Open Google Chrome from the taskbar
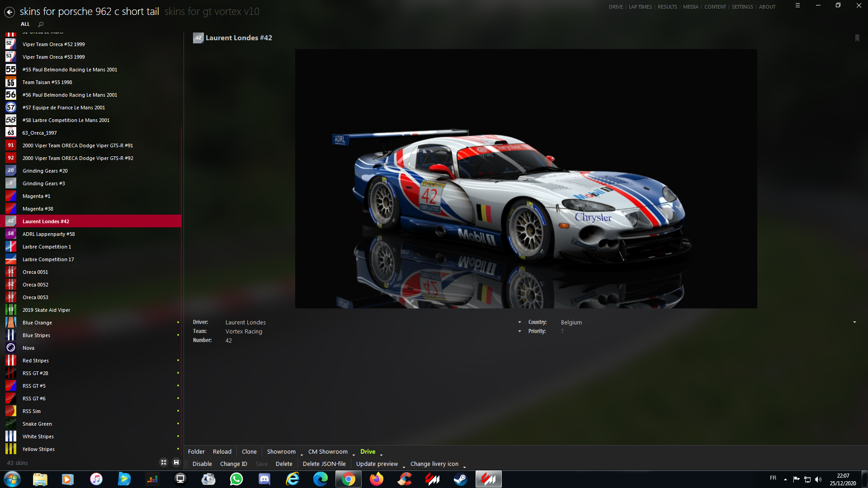 349,479
